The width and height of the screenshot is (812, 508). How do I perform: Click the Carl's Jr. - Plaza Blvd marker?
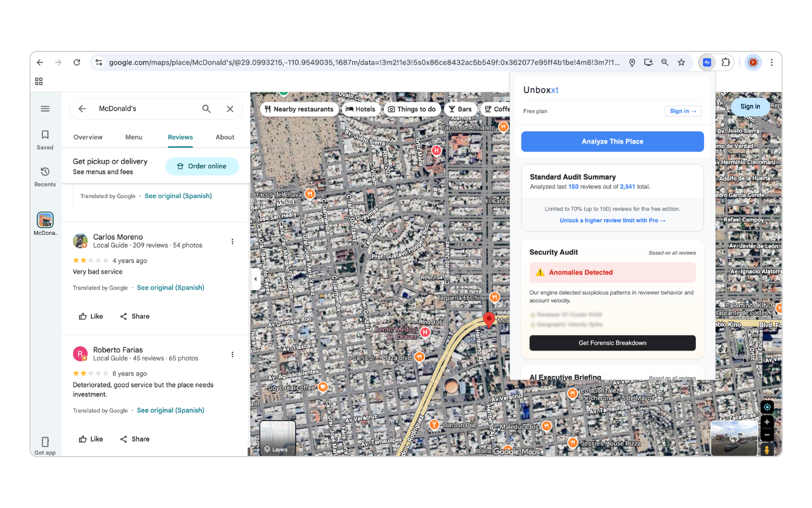coord(419,358)
